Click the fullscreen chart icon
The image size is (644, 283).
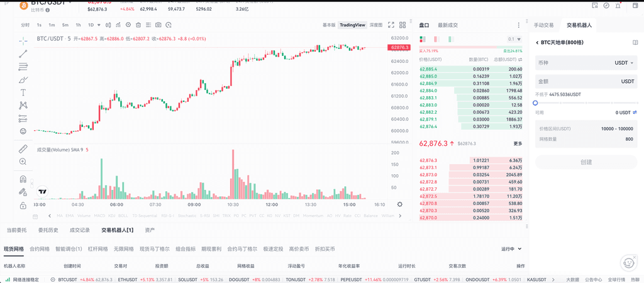[401, 25]
